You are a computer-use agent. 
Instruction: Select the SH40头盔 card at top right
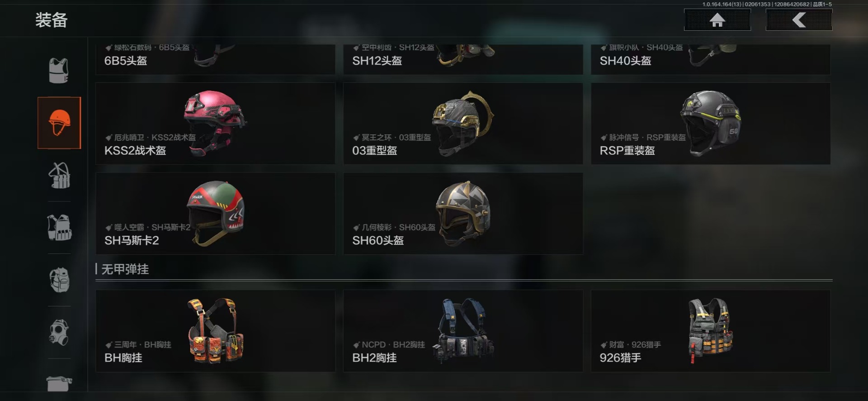[x=711, y=59]
